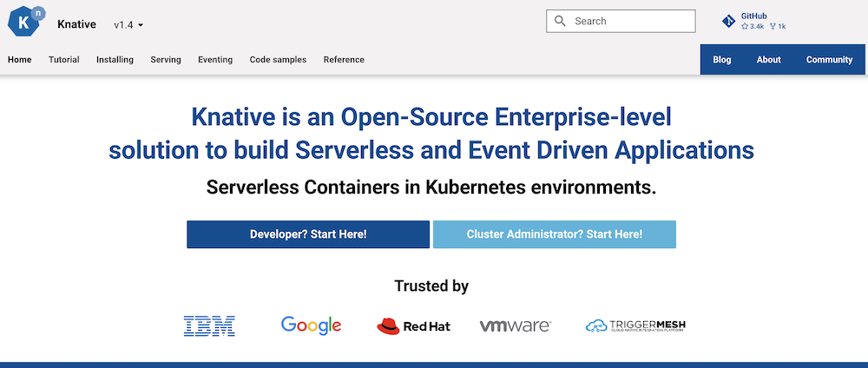
Task: View the Code samples tab
Action: tap(278, 60)
